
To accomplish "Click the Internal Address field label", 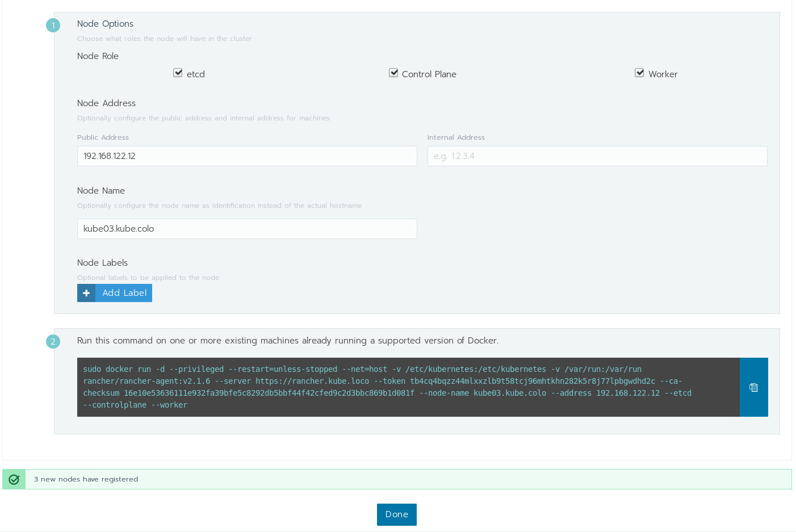I will (x=456, y=137).
